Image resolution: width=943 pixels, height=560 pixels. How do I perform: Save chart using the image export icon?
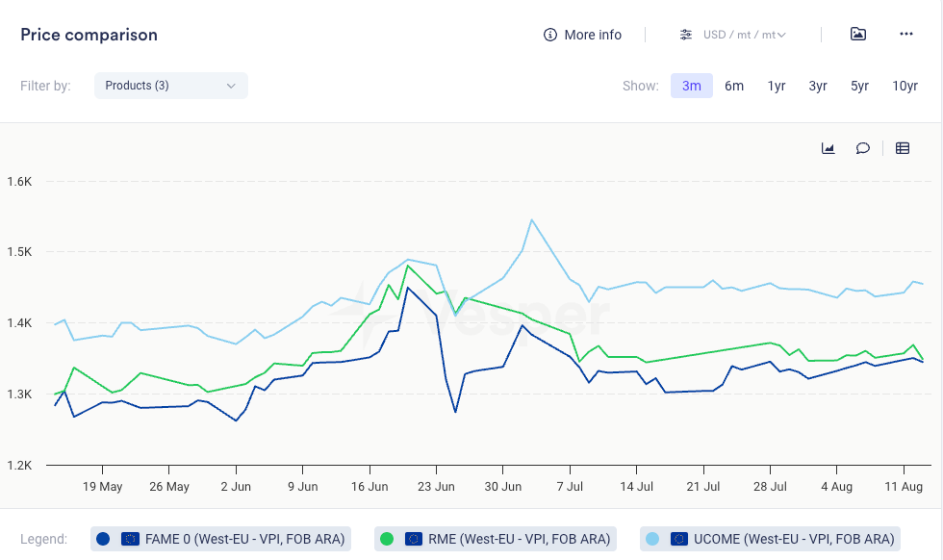858,34
